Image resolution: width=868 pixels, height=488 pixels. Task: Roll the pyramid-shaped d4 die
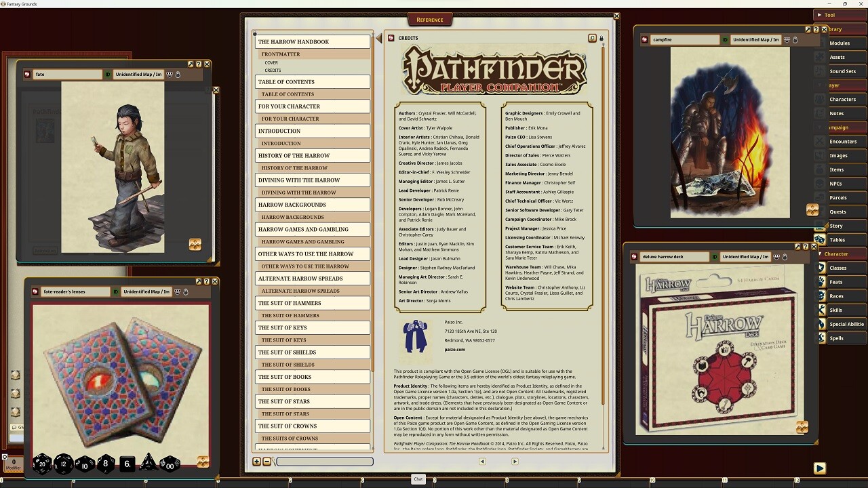(149, 464)
